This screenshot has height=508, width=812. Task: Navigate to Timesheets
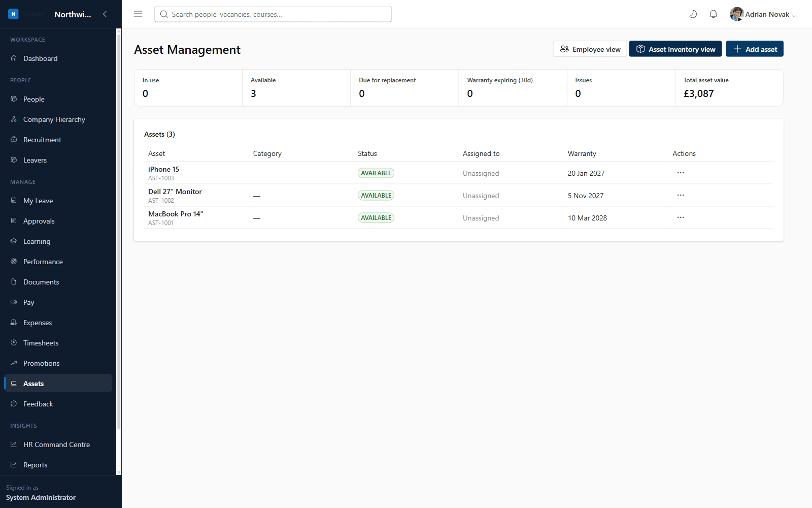[x=58, y=343]
